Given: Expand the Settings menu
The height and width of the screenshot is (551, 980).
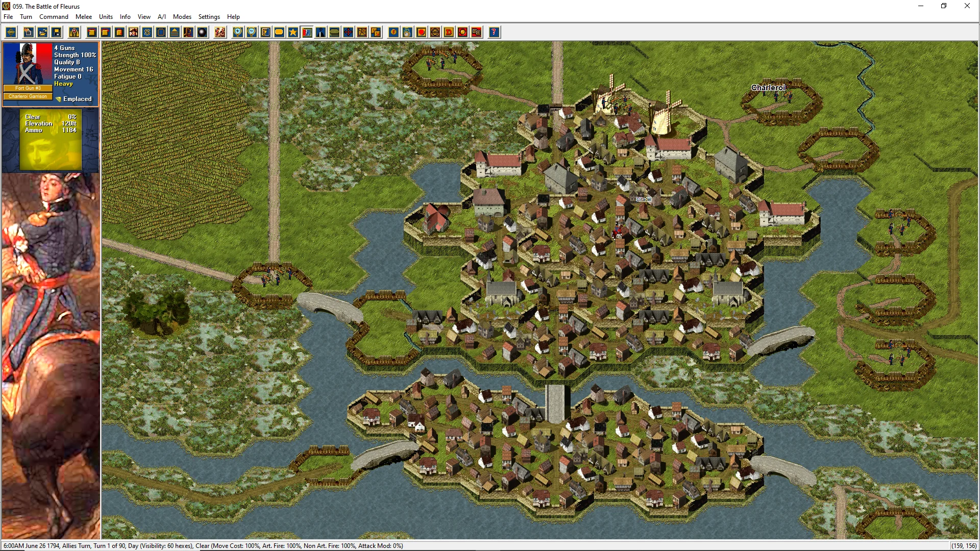Looking at the screenshot, I should (209, 17).
